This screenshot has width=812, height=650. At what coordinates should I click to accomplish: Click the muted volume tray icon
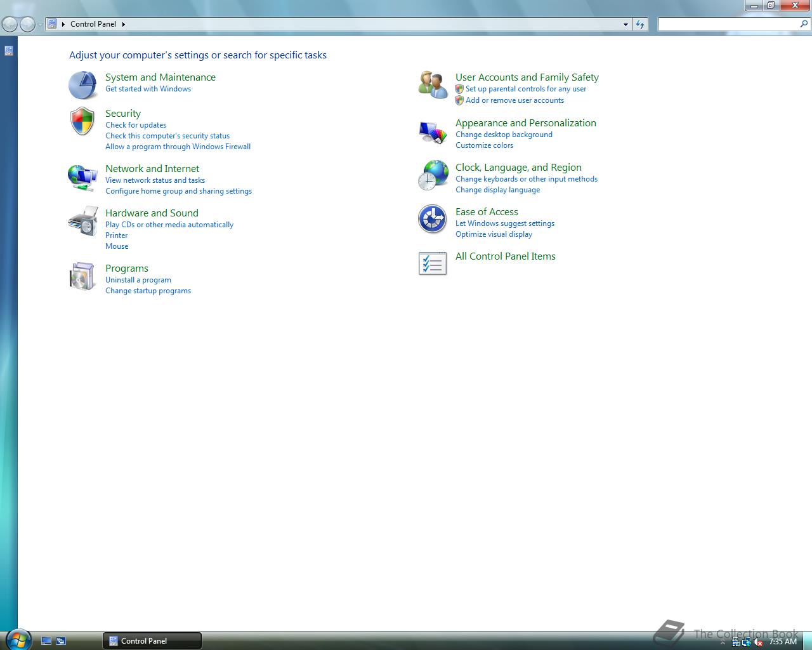point(758,642)
